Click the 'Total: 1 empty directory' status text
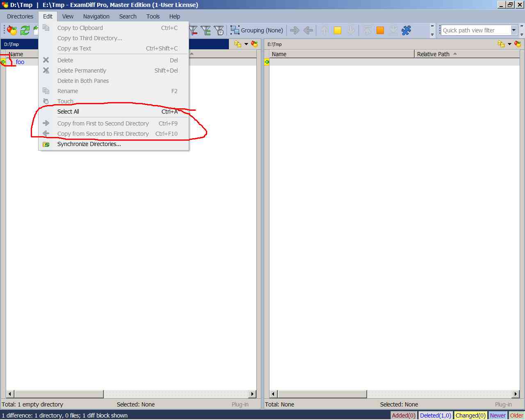 (x=32, y=404)
